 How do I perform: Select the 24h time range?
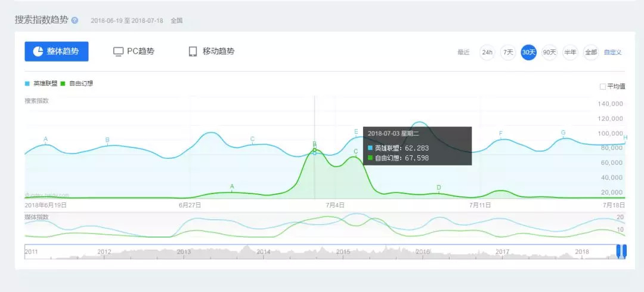click(487, 53)
